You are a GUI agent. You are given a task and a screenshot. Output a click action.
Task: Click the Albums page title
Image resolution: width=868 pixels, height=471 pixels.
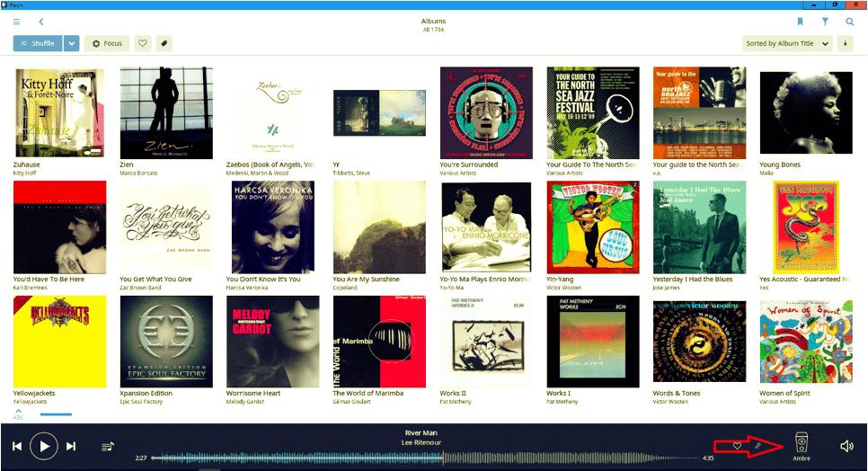433,21
